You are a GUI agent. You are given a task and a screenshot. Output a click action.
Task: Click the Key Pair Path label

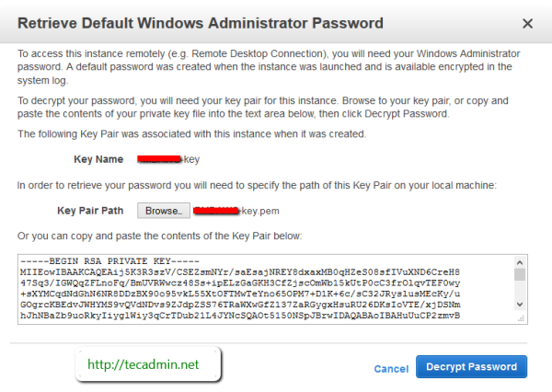[x=90, y=211]
